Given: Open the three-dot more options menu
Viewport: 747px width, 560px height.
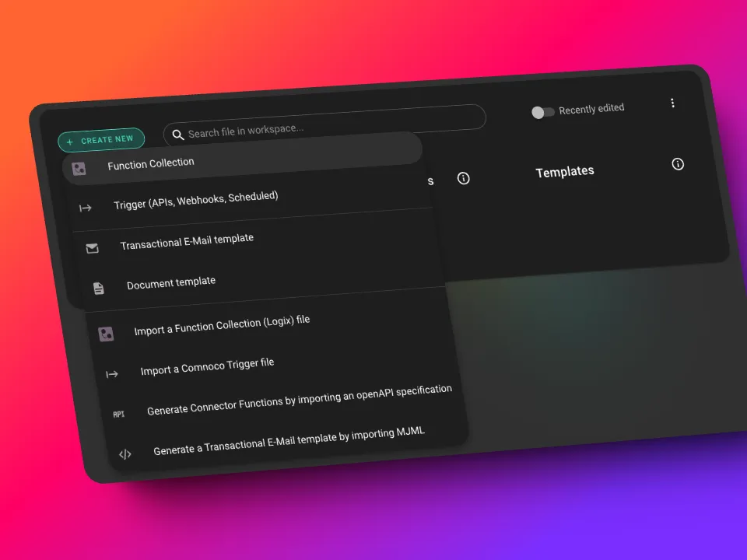Looking at the screenshot, I should [x=672, y=103].
